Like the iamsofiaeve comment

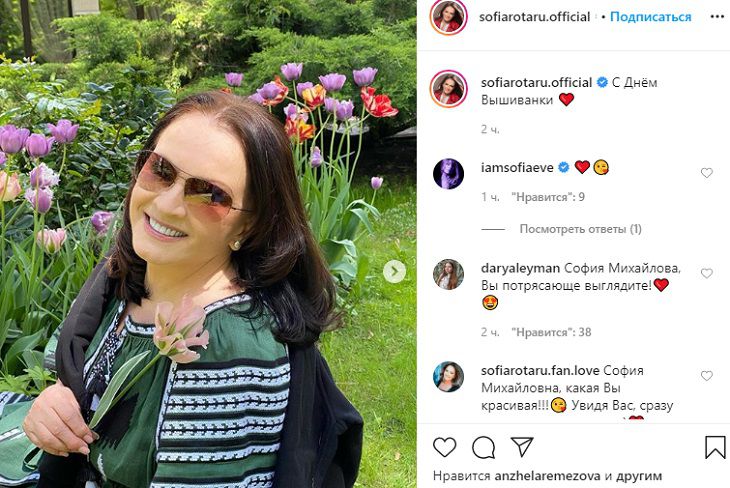[707, 173]
